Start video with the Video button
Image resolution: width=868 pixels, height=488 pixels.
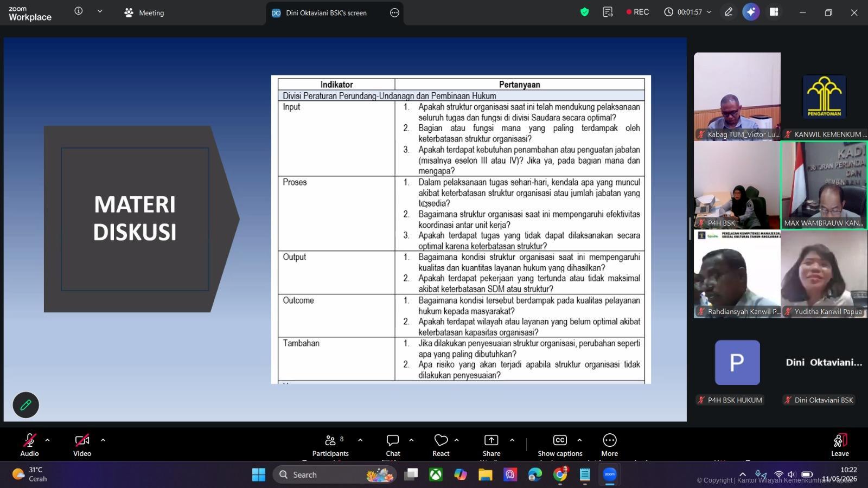[82, 445]
